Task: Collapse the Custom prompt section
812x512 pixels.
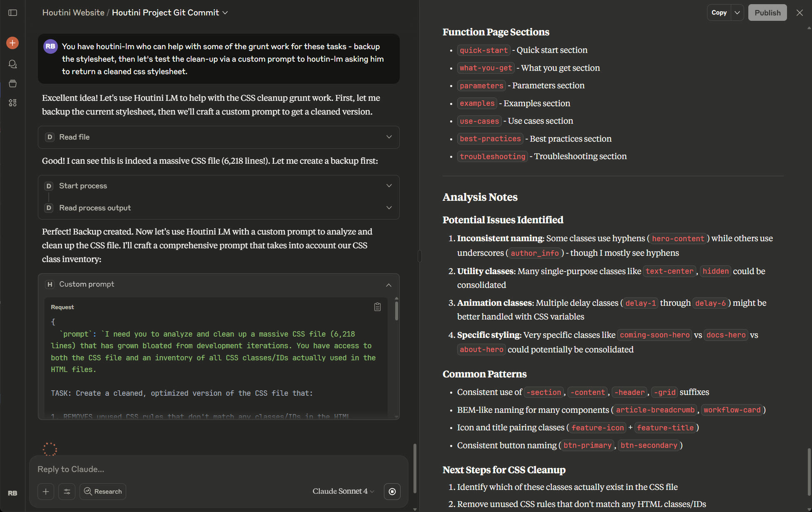Action: pyautogui.click(x=389, y=285)
